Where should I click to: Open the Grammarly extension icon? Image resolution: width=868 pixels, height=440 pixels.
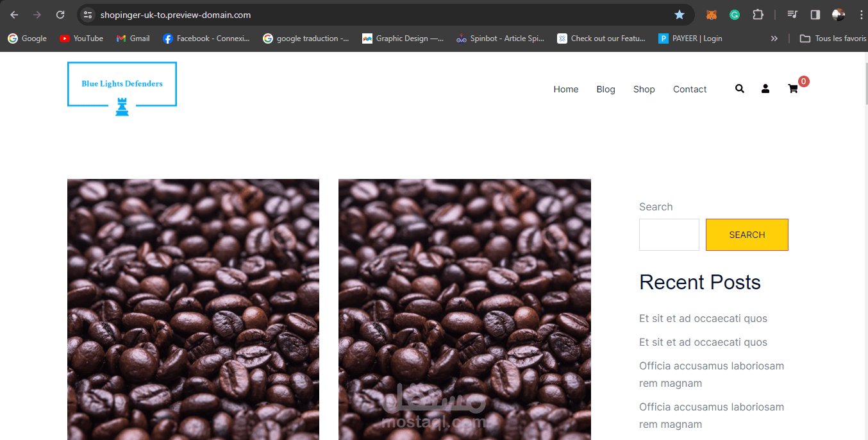tap(735, 15)
